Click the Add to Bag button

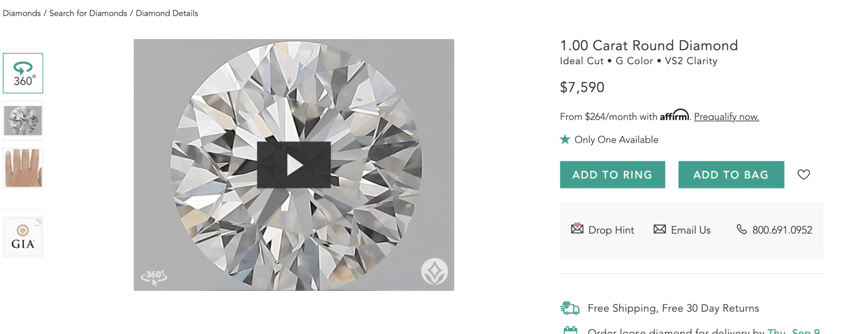tap(730, 174)
